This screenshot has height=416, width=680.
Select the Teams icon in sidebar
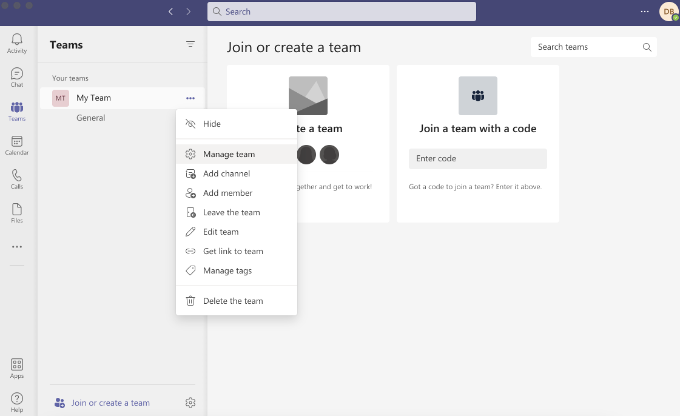pos(17,111)
